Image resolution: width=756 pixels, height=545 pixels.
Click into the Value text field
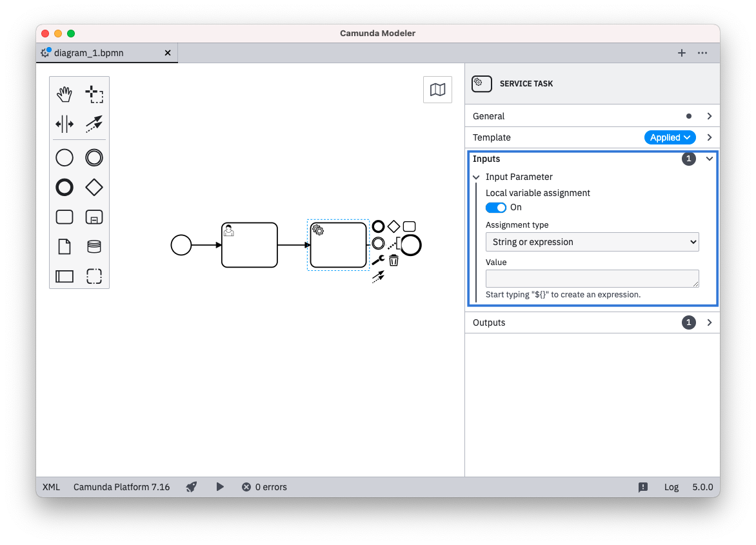tap(592, 279)
